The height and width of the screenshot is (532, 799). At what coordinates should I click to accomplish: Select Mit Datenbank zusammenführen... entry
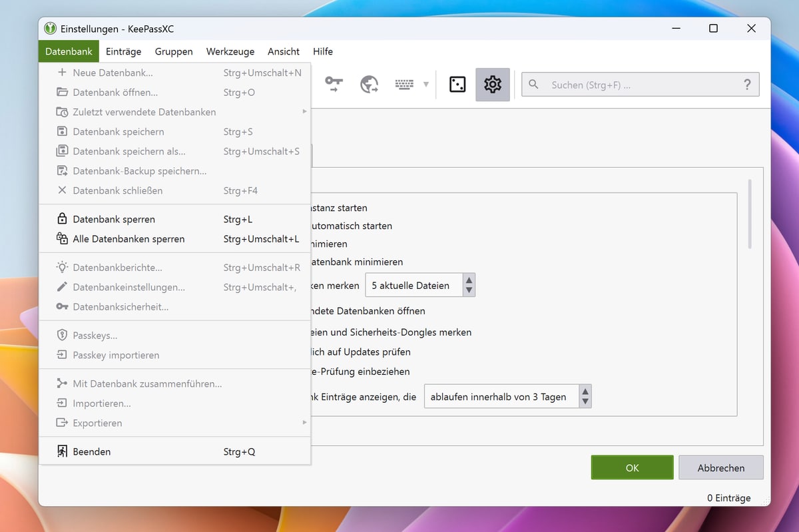(175, 384)
